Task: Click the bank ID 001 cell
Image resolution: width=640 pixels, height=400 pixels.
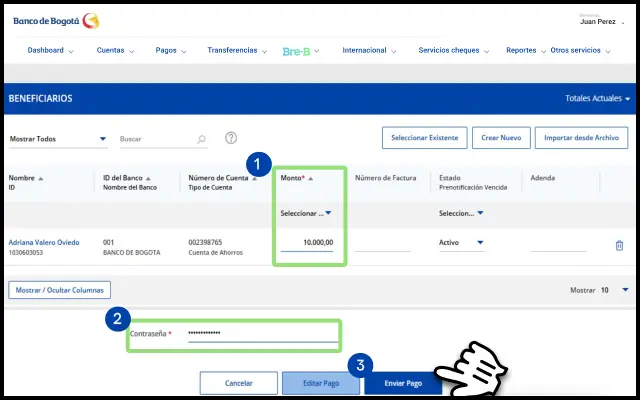Action: [x=108, y=242]
